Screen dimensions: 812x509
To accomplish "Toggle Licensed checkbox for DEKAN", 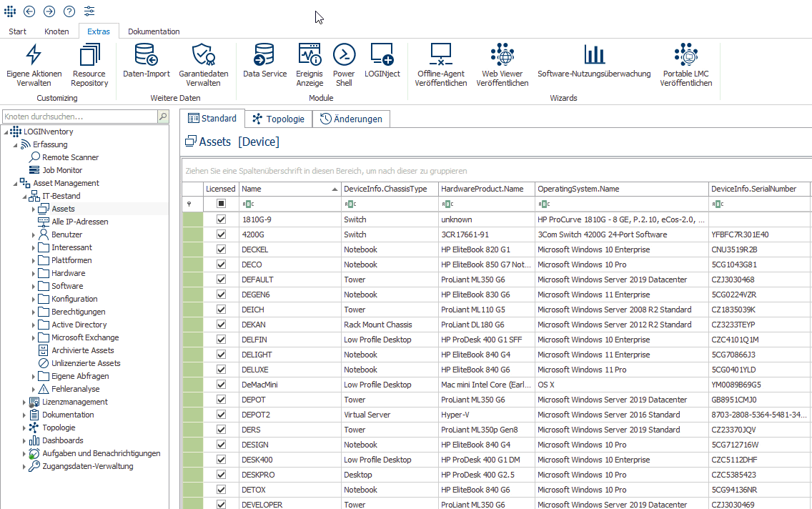I will pyautogui.click(x=221, y=325).
